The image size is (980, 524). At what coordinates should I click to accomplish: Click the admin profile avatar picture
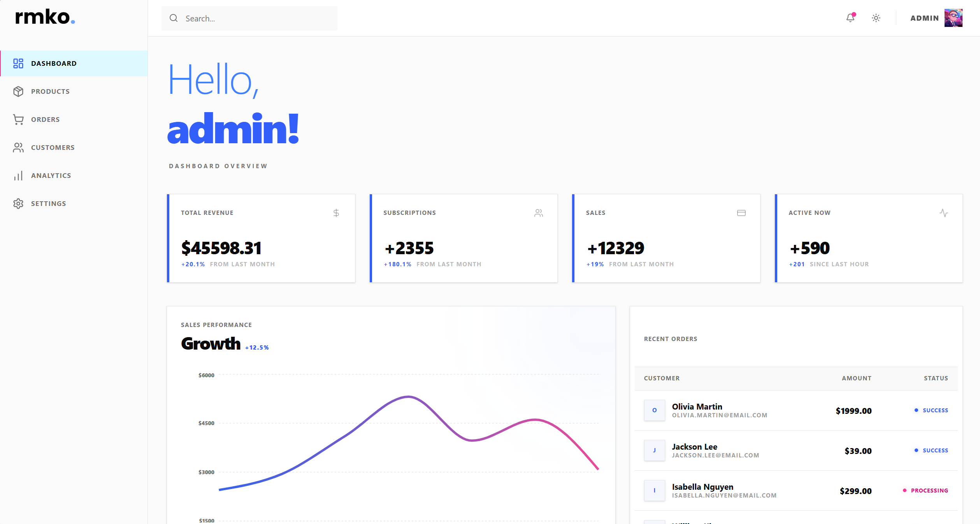pyautogui.click(x=954, y=18)
